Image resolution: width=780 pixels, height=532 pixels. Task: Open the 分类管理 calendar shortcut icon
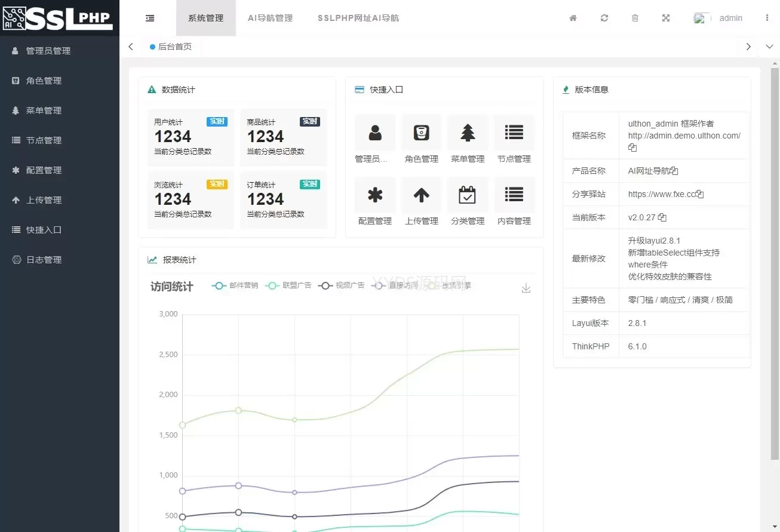pyautogui.click(x=467, y=195)
